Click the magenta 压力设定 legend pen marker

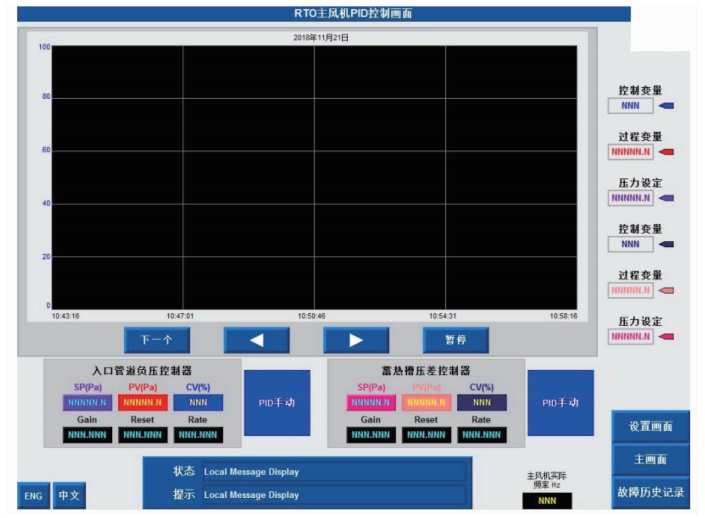[667, 336]
